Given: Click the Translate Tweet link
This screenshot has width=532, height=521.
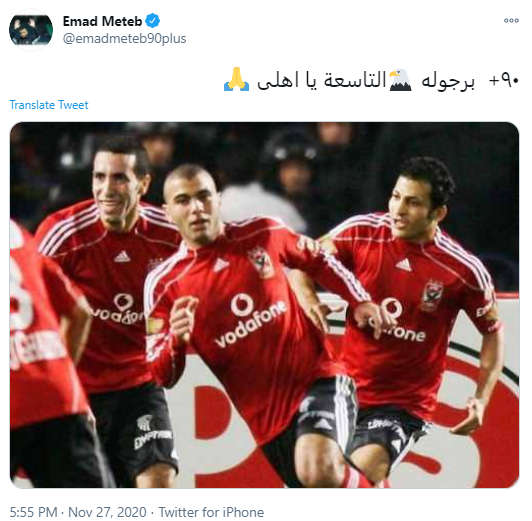Looking at the screenshot, I should coord(49,105).
